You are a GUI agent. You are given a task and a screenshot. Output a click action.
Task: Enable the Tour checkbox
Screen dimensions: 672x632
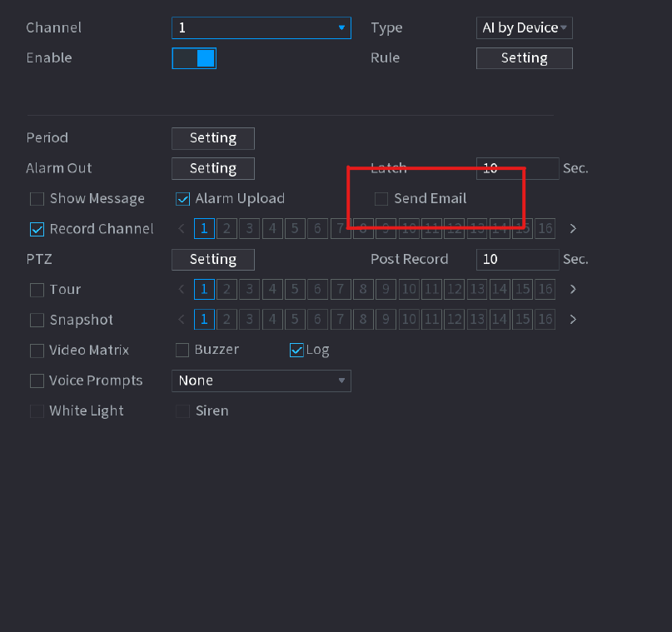(x=37, y=290)
